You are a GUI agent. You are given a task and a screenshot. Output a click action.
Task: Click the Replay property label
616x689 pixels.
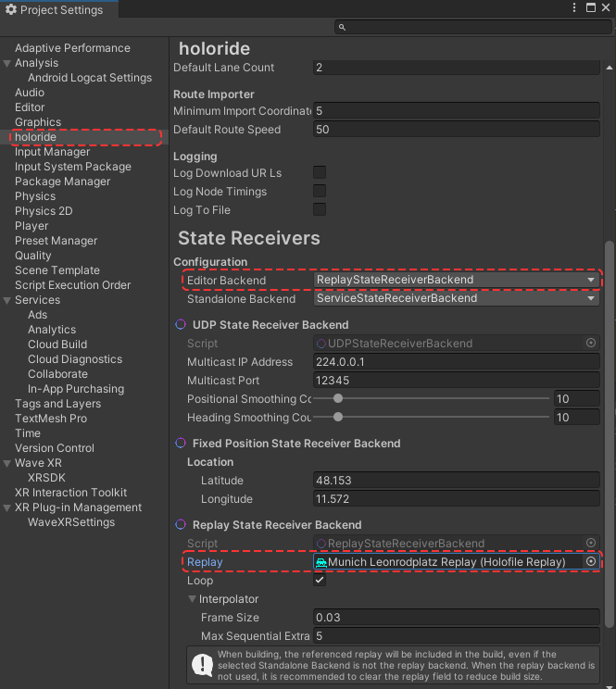coord(205,561)
